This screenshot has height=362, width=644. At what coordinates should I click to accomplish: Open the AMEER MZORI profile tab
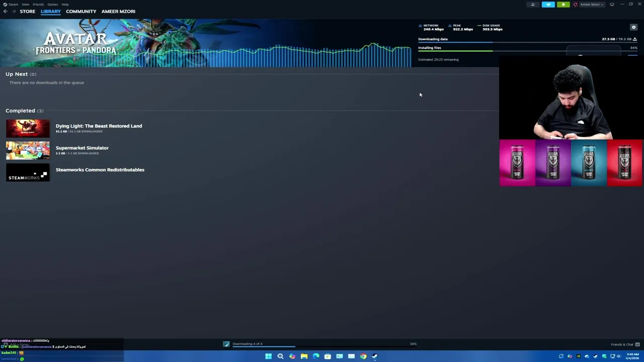point(118,11)
